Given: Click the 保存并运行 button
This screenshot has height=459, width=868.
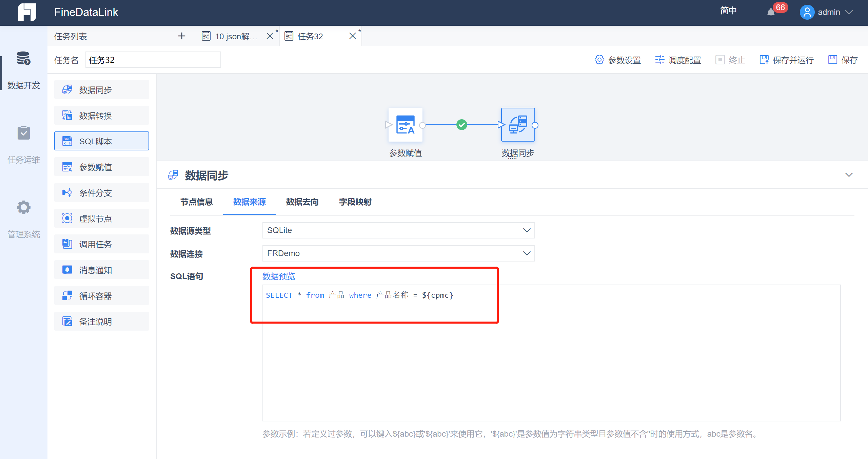Looking at the screenshot, I should click(787, 60).
